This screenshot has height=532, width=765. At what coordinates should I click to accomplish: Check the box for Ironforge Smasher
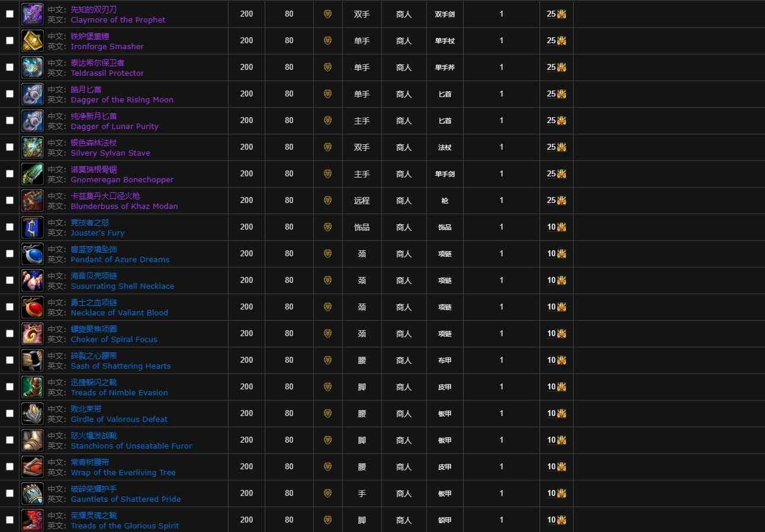point(9,41)
